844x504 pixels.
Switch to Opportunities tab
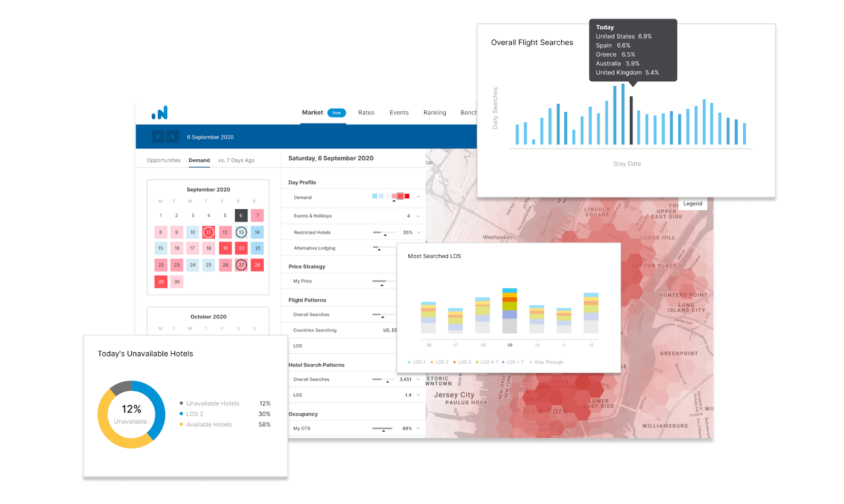(x=164, y=160)
